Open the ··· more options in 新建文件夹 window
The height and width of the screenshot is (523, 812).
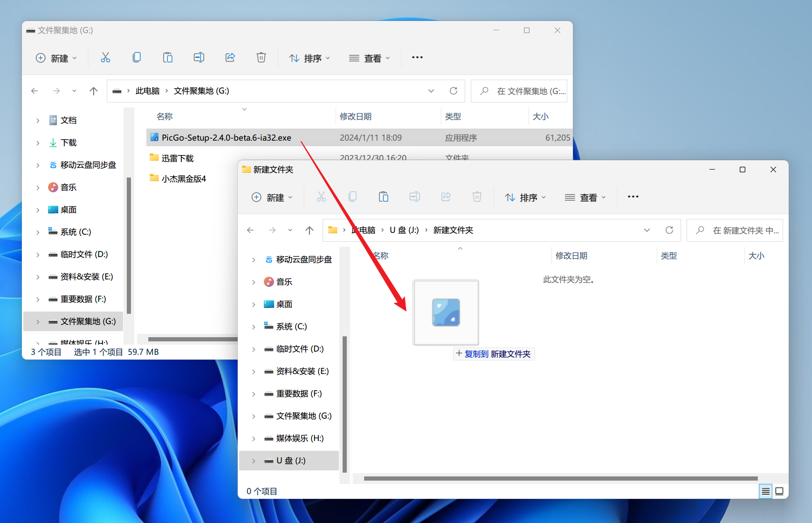click(x=633, y=197)
